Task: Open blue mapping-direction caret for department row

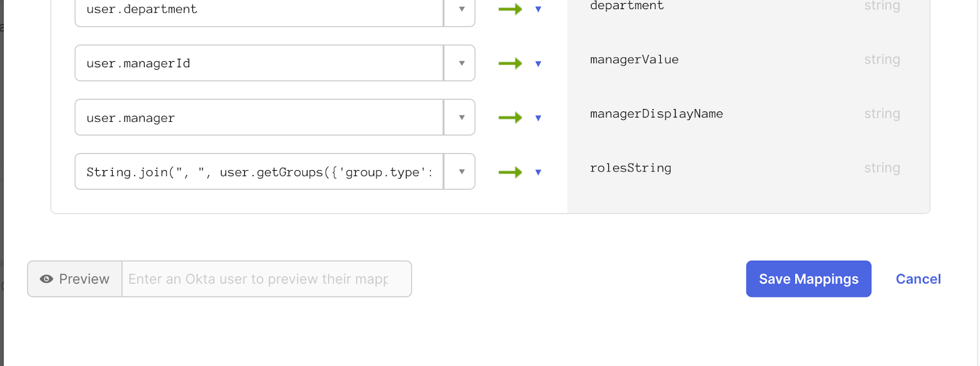Action: point(538,9)
